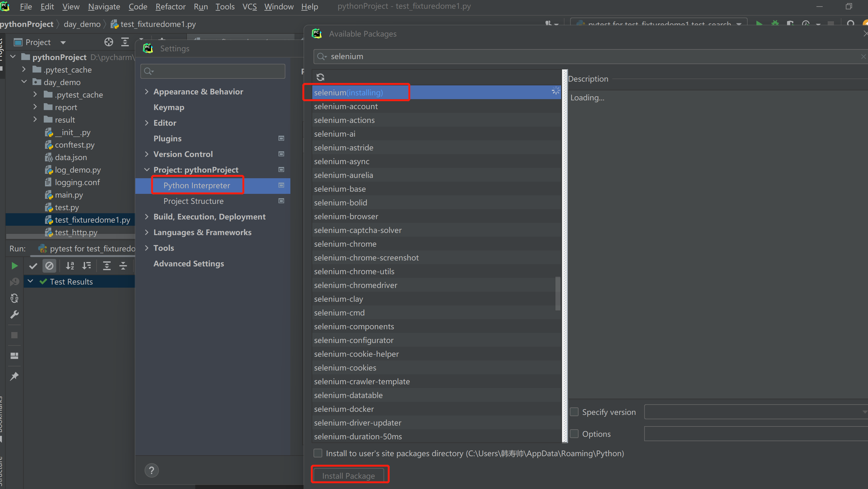
Task: Open the VCS menu
Action: [249, 7]
